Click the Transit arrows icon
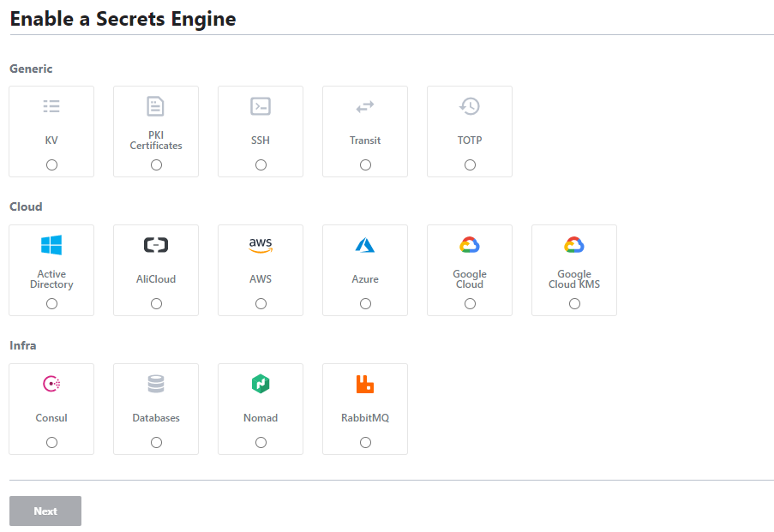The height and width of the screenshot is (532, 774). pos(365,106)
